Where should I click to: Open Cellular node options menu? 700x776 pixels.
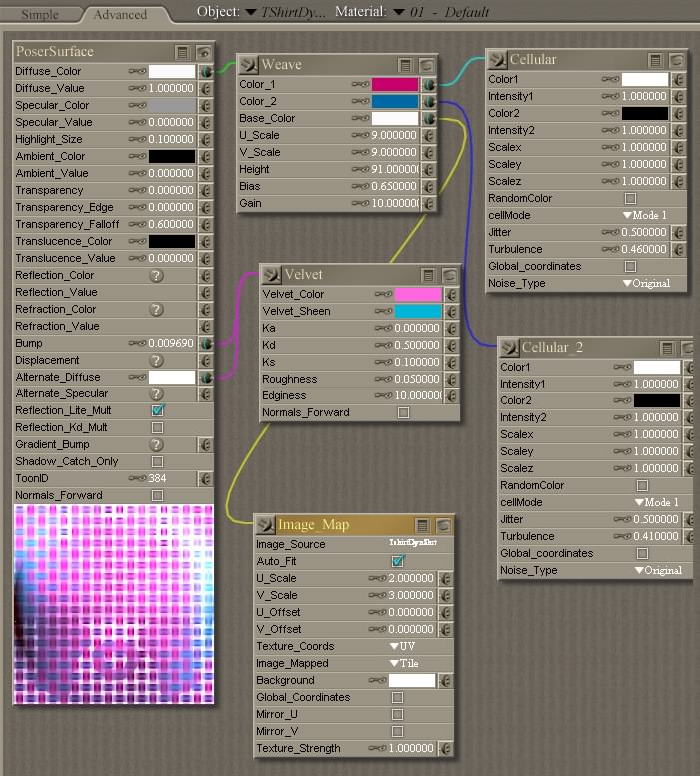coord(655,60)
